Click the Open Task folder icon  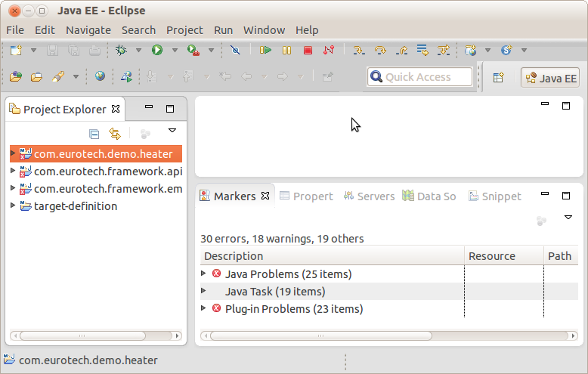coord(37,77)
